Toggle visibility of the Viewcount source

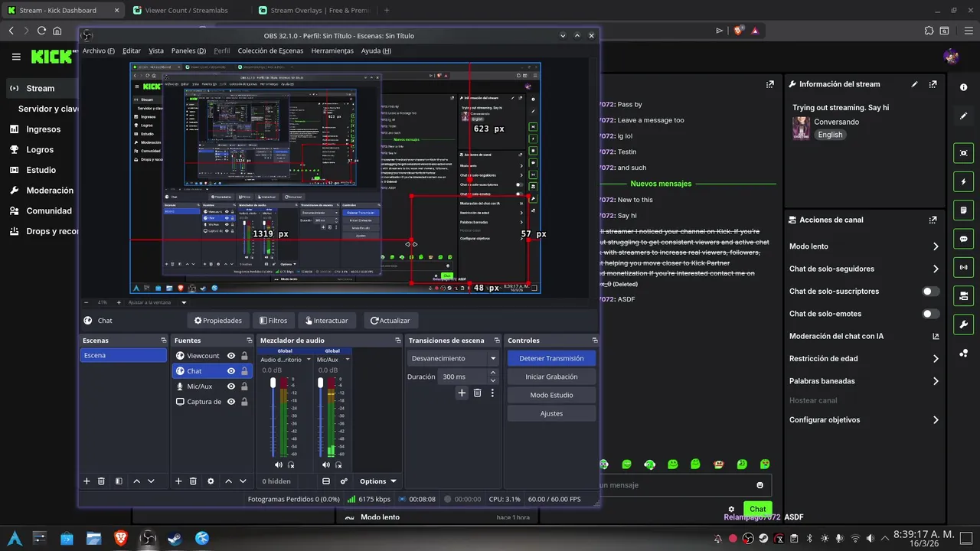[230, 356]
